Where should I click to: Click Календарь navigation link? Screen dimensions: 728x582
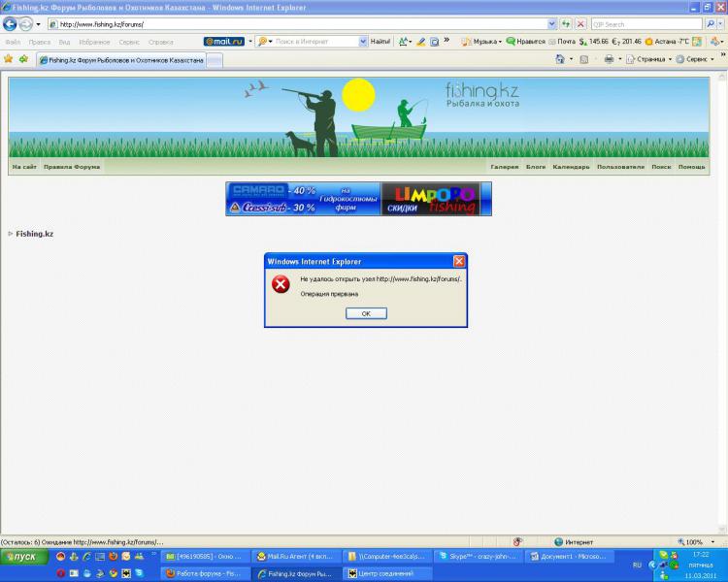571,167
